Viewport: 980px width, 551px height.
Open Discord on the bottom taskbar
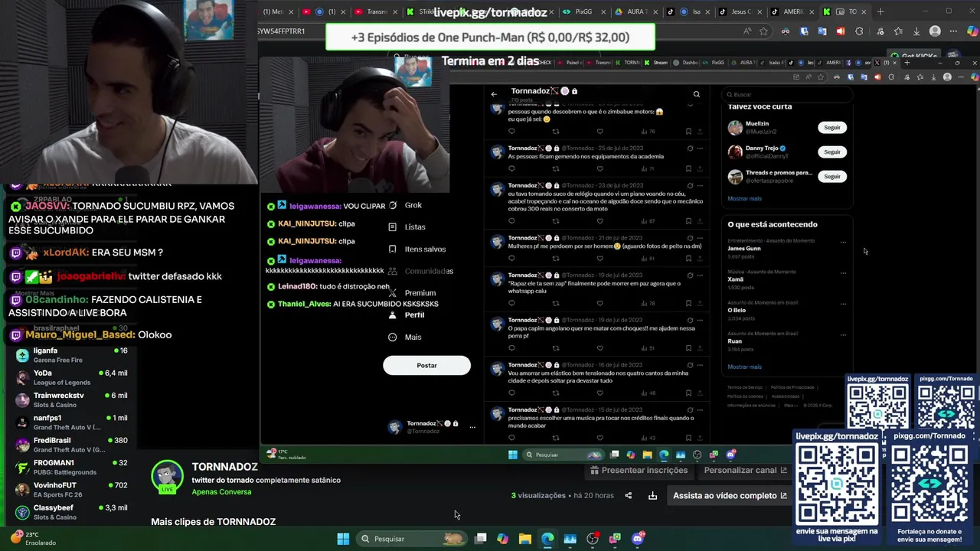(638, 539)
